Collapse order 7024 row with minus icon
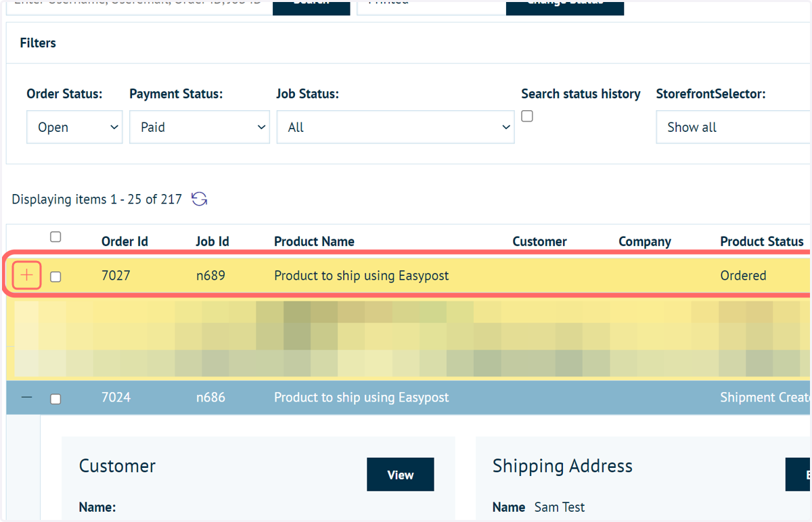The height and width of the screenshot is (522, 812). pyautogui.click(x=26, y=398)
